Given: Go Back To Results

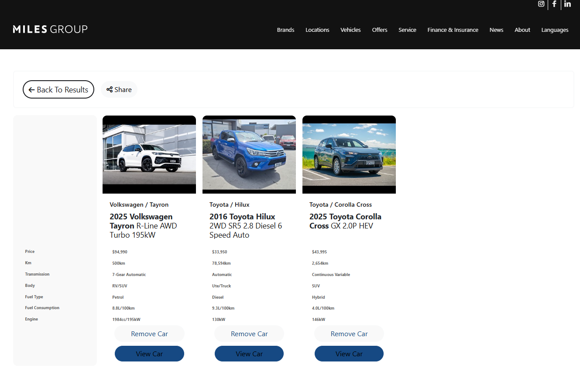Looking at the screenshot, I should pos(58,89).
